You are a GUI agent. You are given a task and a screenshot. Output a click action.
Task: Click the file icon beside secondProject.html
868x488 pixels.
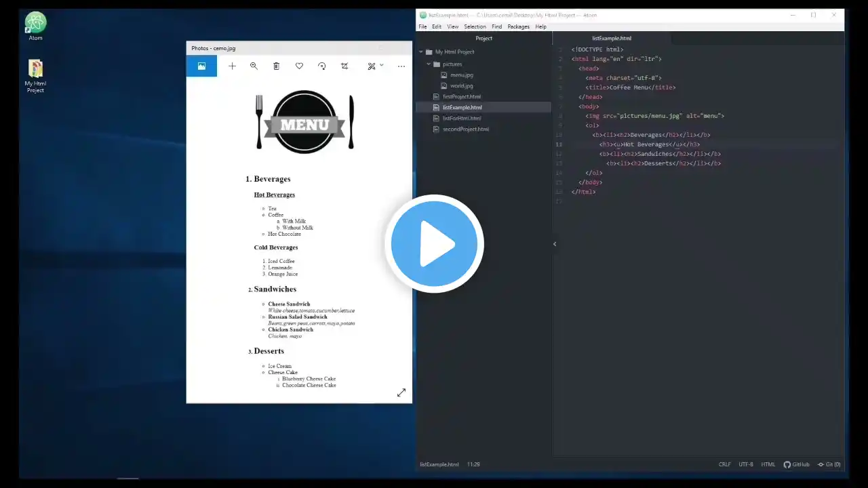click(437, 129)
